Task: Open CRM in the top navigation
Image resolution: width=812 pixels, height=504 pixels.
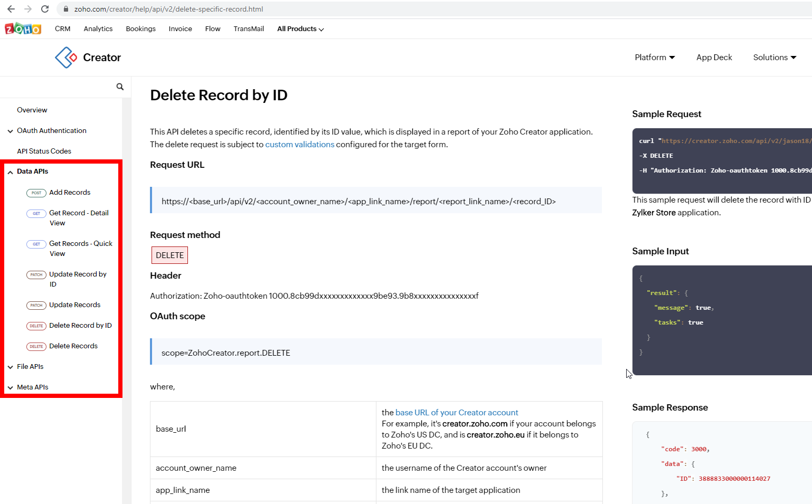Action: point(62,29)
